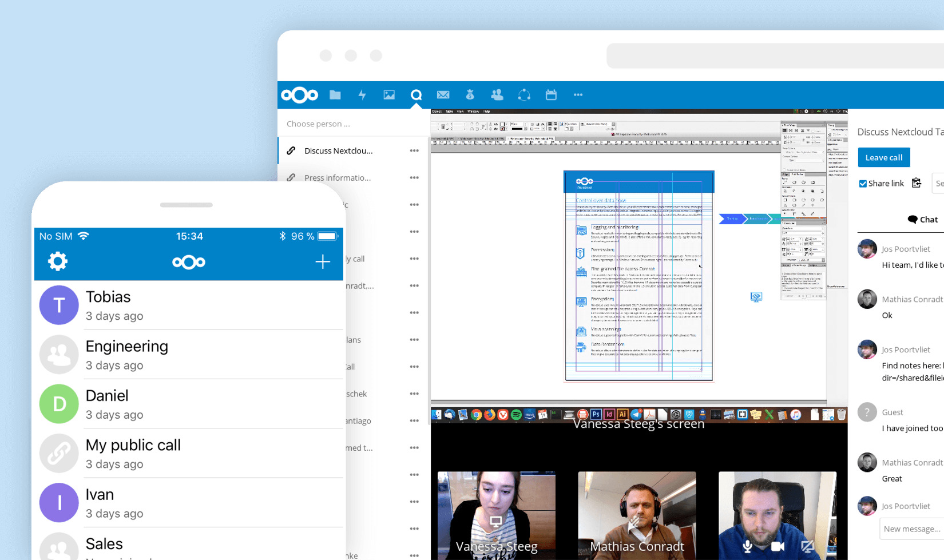
Task: Open the Activity lightning bolt app
Action: [x=362, y=95]
